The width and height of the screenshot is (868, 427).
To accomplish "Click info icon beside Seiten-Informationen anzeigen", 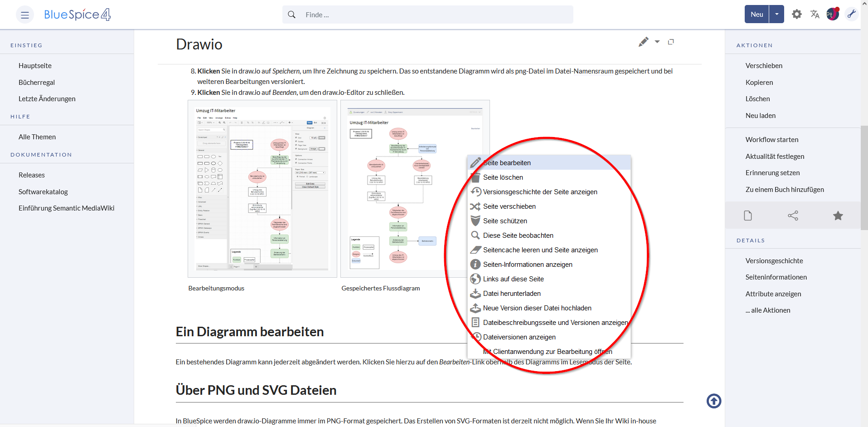I will click(475, 265).
